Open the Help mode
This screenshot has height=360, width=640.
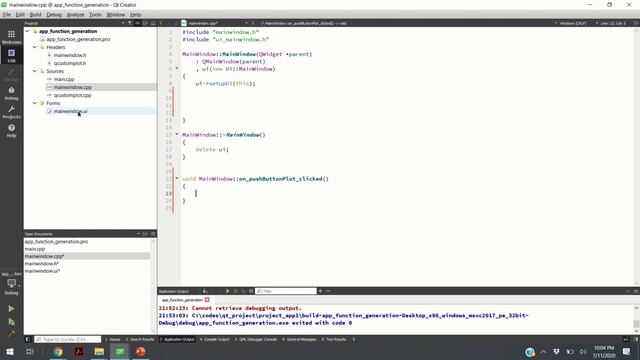click(11, 131)
